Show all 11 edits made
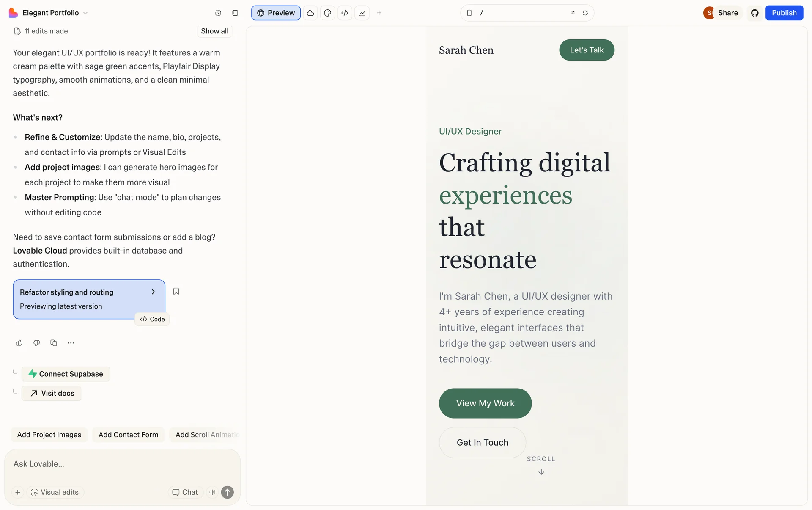This screenshot has width=812, height=510. (x=214, y=31)
